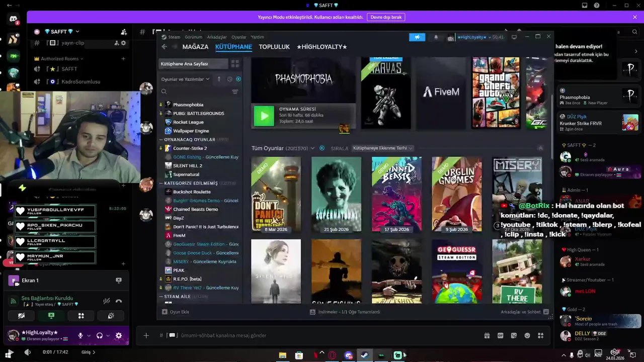Open Arkadaşlar menu in Steam
Screen dimensions: 644x362
217,37
